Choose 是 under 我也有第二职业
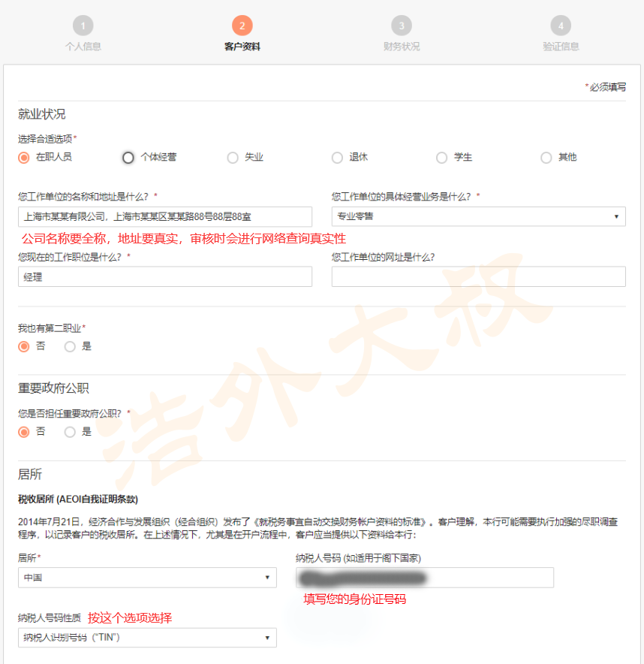Viewport: 644px width, 664px height. point(70,347)
